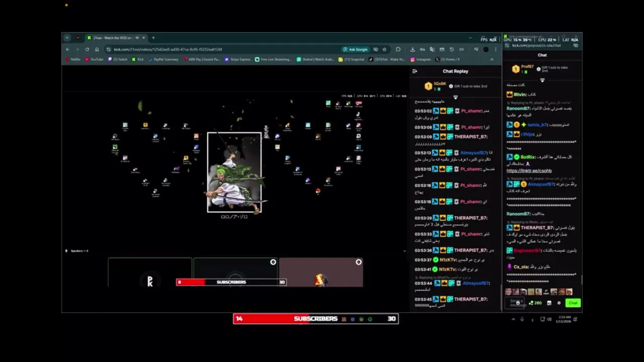Click username BotRix in popout chat
This screenshot has height=362, width=644.
(x=528, y=157)
